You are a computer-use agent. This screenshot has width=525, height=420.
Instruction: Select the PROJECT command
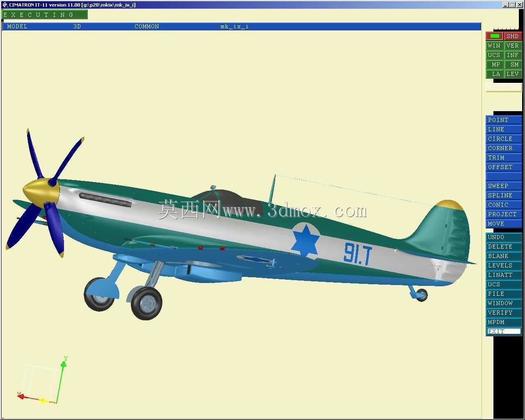click(504, 214)
